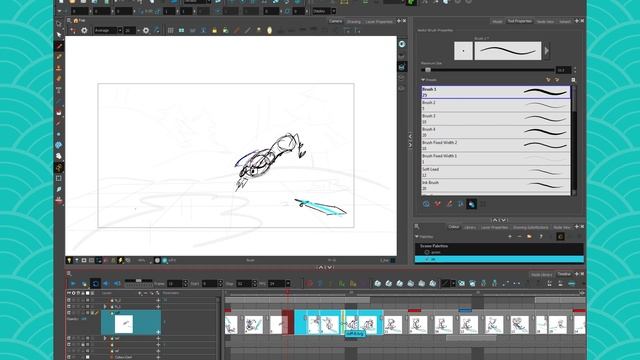Viewport: 640px width, 360px height.
Task: Select the Brush tool in the tools toolbar
Action: 59,46
